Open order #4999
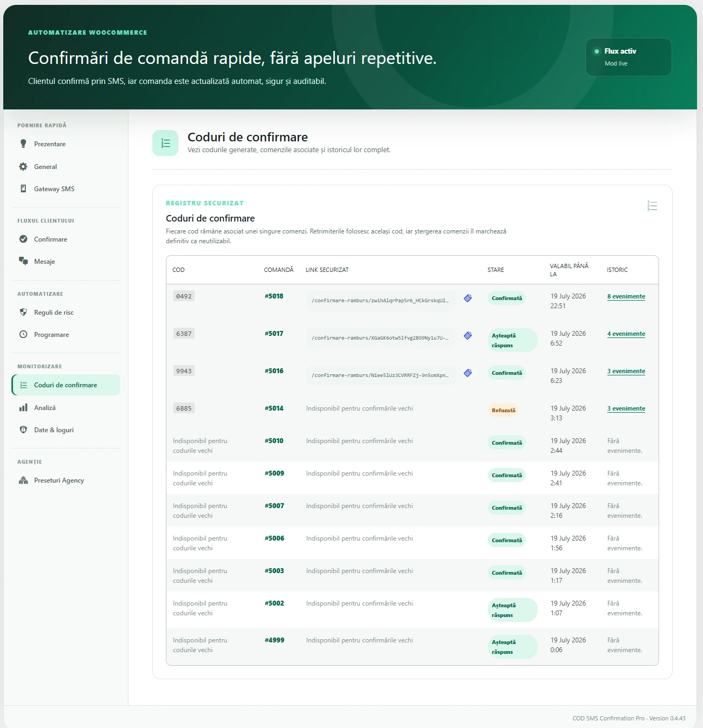 [x=274, y=640]
